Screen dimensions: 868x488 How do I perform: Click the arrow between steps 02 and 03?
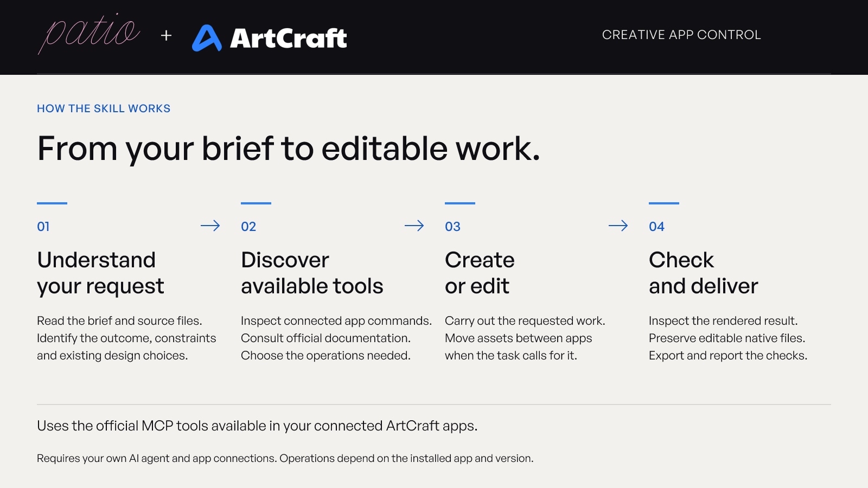[x=414, y=226]
